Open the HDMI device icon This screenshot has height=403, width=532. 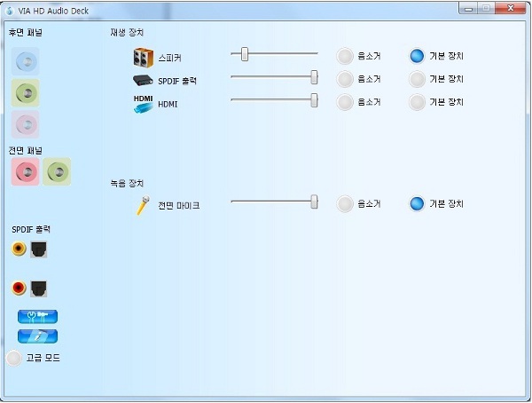143,104
